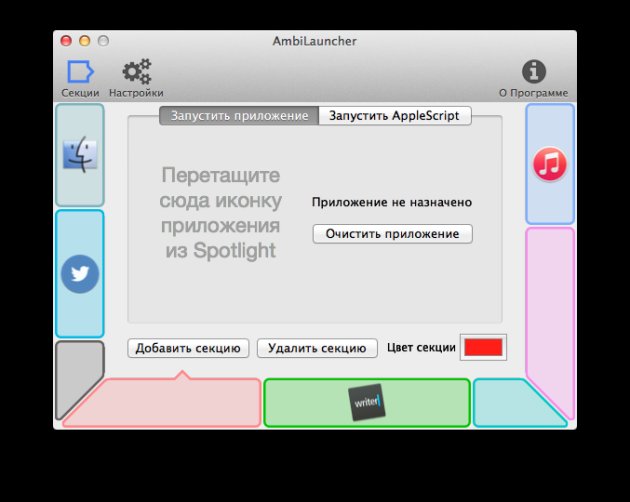630x502 pixels.
Task: Close the AmbiLauncher window
Action: click(x=66, y=41)
